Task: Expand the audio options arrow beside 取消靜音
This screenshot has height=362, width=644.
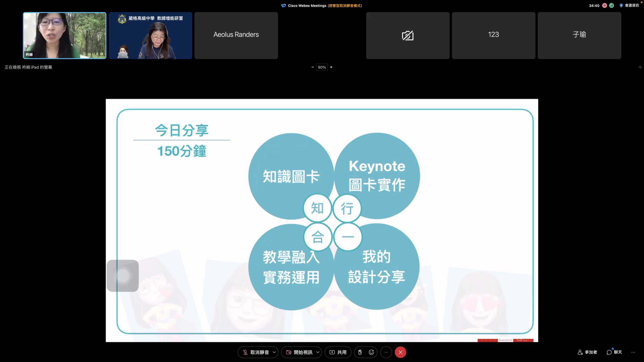Action: click(274, 352)
